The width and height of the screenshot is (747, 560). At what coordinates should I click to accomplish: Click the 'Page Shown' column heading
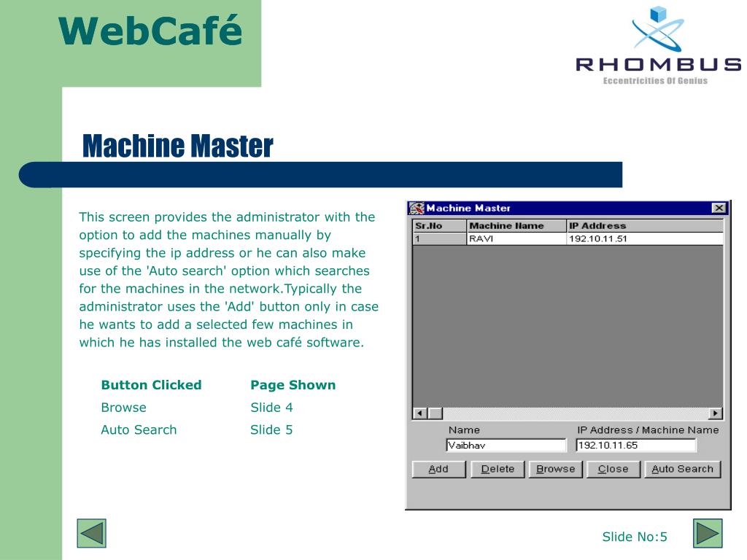coord(293,385)
